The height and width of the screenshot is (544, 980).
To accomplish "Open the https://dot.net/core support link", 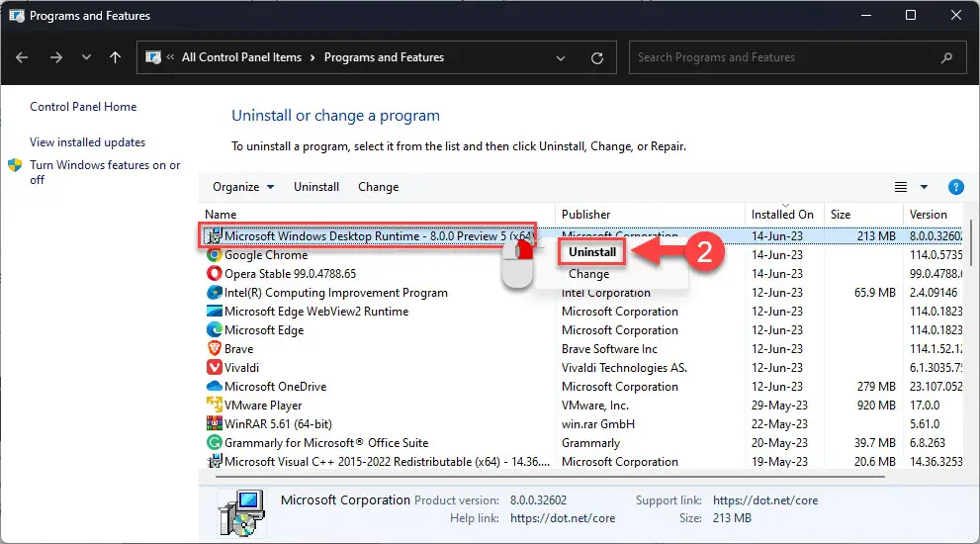I will 765,500.
